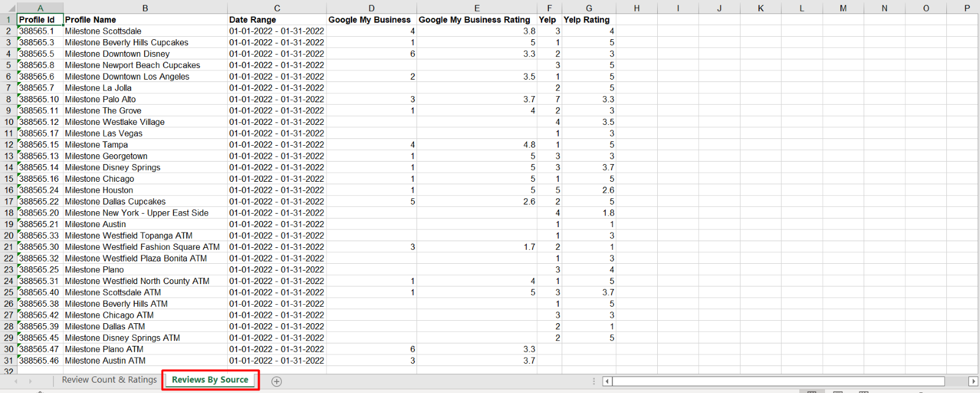Select cell Milestone Downtown Los Angeles
The width and height of the screenshot is (980, 393).
[x=145, y=77]
